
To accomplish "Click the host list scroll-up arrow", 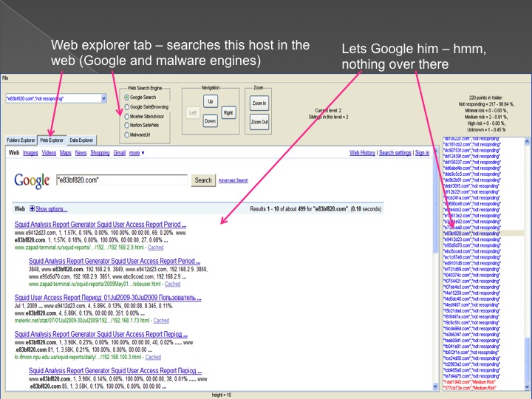I will coord(527,141).
